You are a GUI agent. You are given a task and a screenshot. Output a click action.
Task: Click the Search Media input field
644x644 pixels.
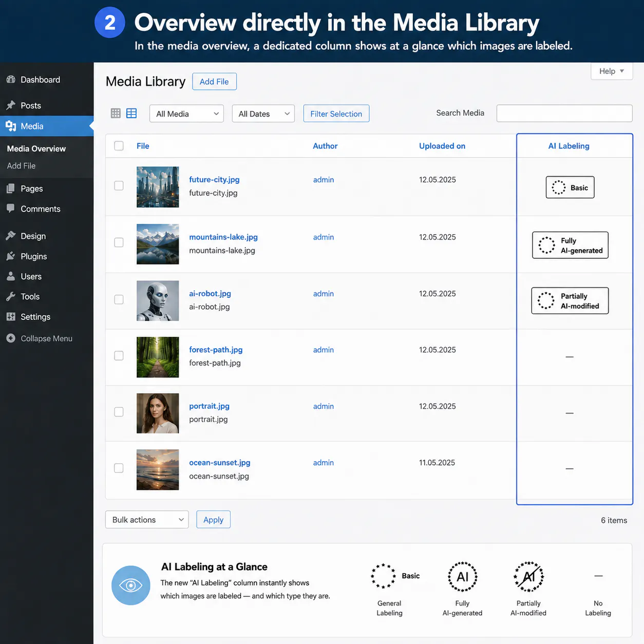(x=564, y=113)
